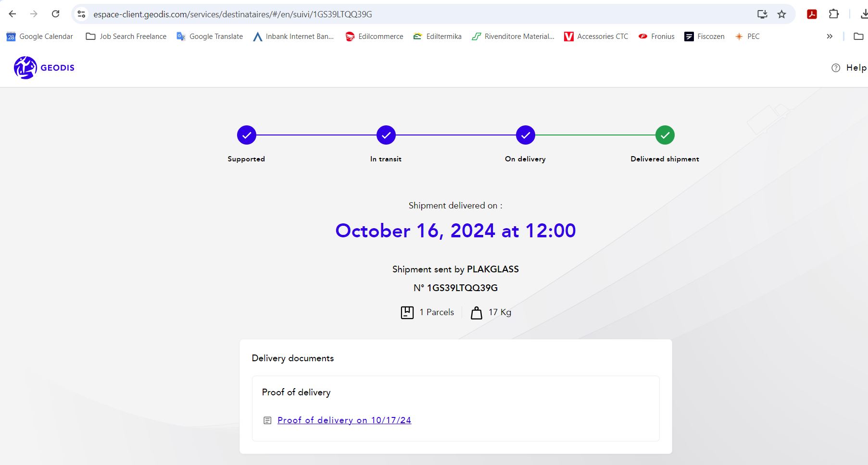Image resolution: width=868 pixels, height=465 pixels.
Task: Click the proof of delivery document icon
Action: [267, 420]
